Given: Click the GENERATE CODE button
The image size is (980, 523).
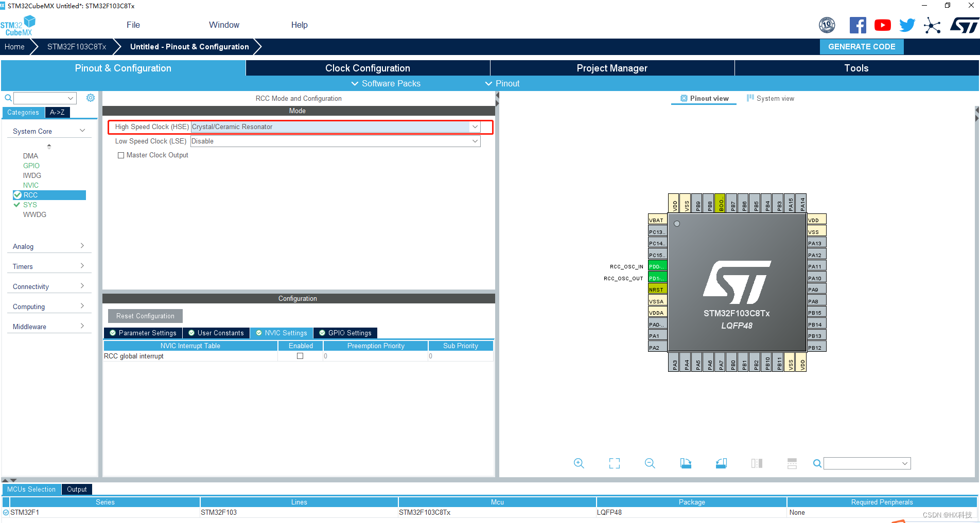Looking at the screenshot, I should (x=862, y=46).
